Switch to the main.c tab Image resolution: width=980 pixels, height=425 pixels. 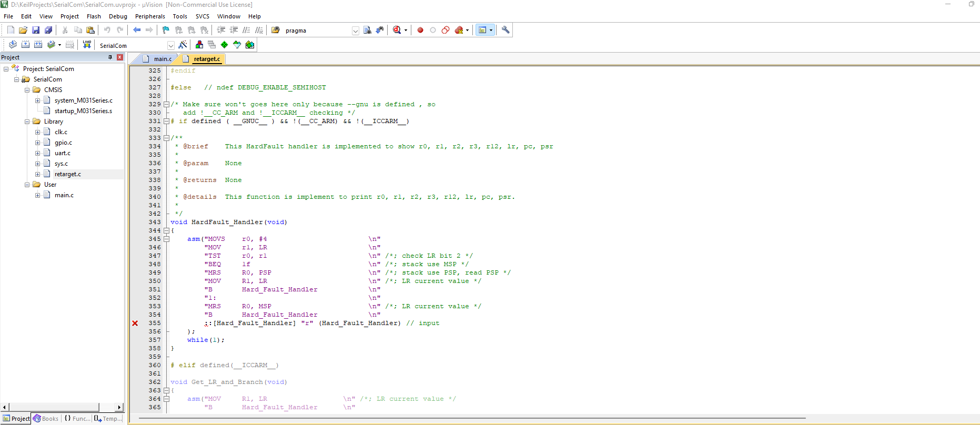coord(157,59)
